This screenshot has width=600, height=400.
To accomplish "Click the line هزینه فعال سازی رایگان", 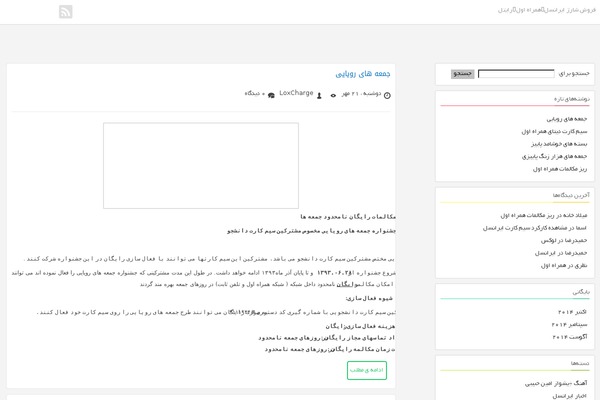I will click(360, 326).
